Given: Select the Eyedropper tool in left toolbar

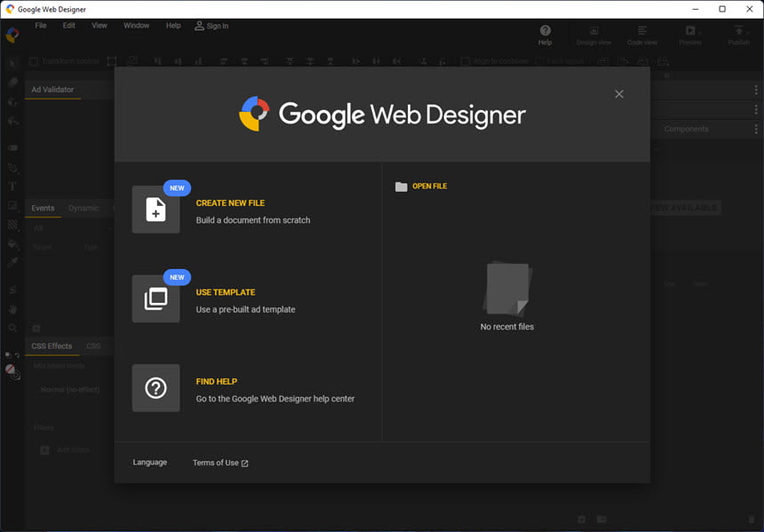Looking at the screenshot, I should (x=12, y=262).
